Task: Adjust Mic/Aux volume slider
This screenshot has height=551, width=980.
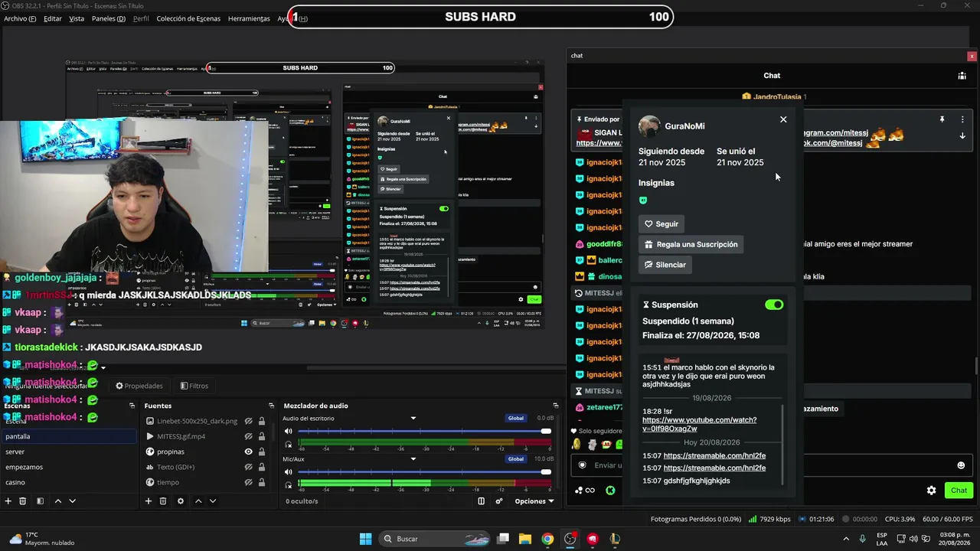Action: click(424, 471)
